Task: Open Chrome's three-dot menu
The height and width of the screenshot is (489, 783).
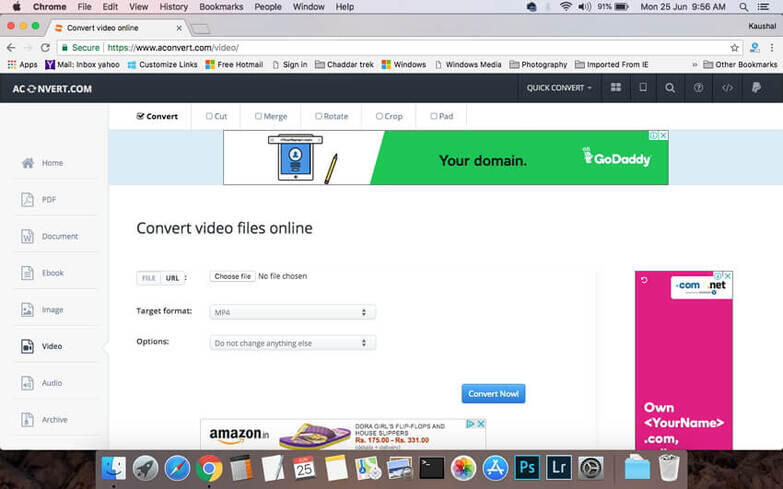Action: [x=772, y=47]
